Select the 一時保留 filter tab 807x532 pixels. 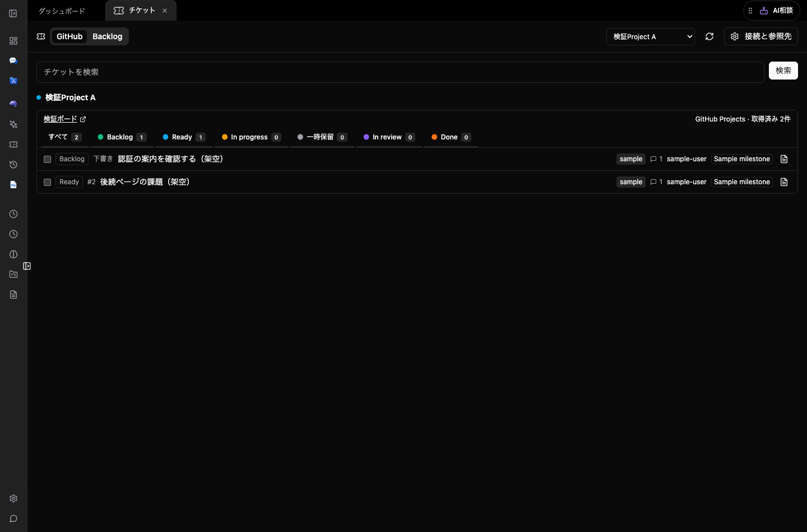click(x=322, y=137)
